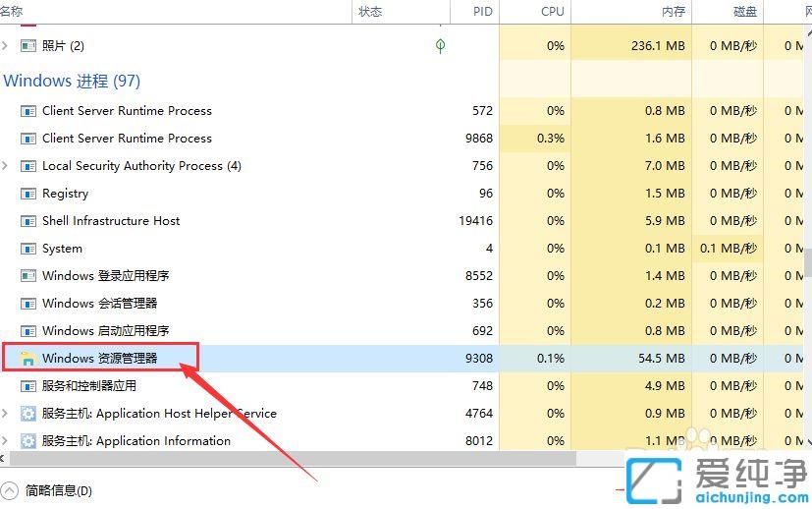Screen dimensions: 812x509
Task: Click the Registry process icon
Action: 28,194
